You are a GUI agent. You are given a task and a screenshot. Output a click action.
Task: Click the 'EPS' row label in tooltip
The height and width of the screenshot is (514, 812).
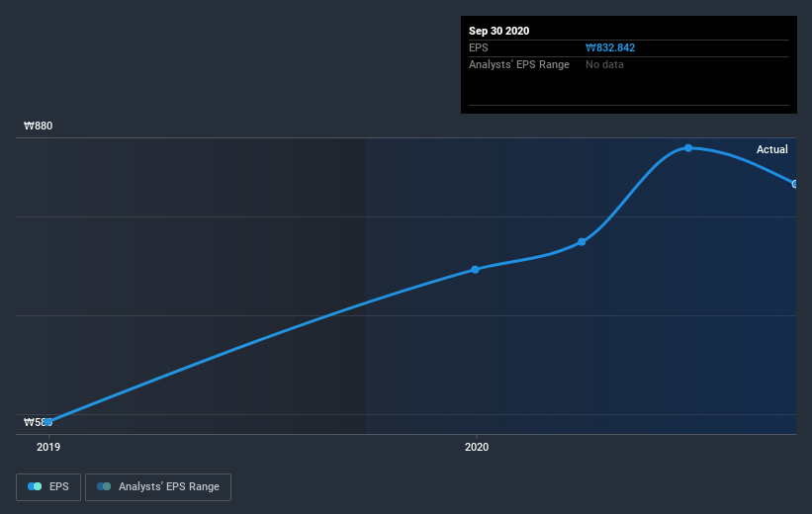coord(479,47)
